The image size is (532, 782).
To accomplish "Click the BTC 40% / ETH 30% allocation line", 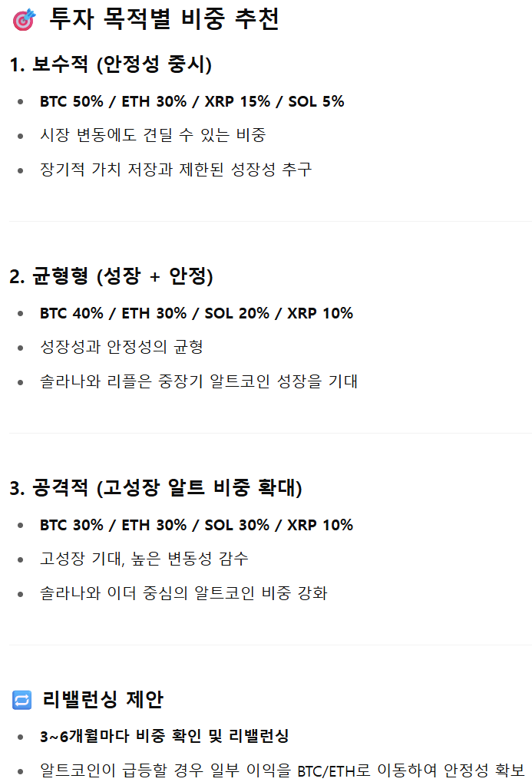I will click(197, 313).
